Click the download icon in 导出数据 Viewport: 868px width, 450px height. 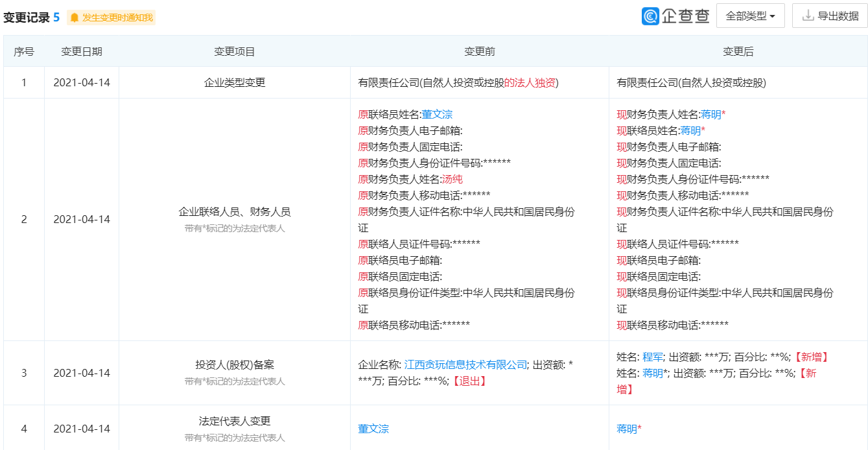pyautogui.click(x=808, y=16)
